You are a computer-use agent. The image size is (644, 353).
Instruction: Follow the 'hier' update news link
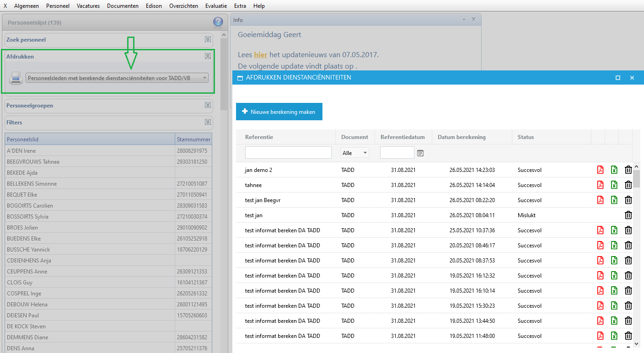261,55
